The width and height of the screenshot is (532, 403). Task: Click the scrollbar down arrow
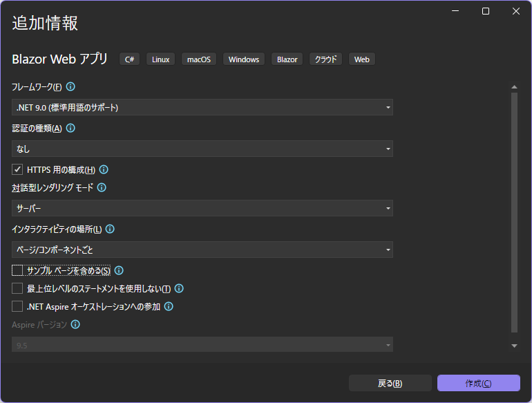(514, 345)
